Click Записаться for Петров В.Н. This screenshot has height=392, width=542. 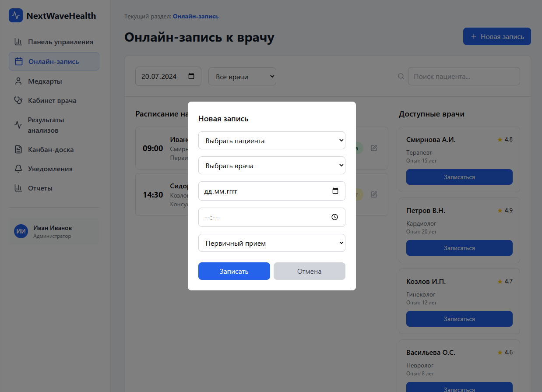459,248
